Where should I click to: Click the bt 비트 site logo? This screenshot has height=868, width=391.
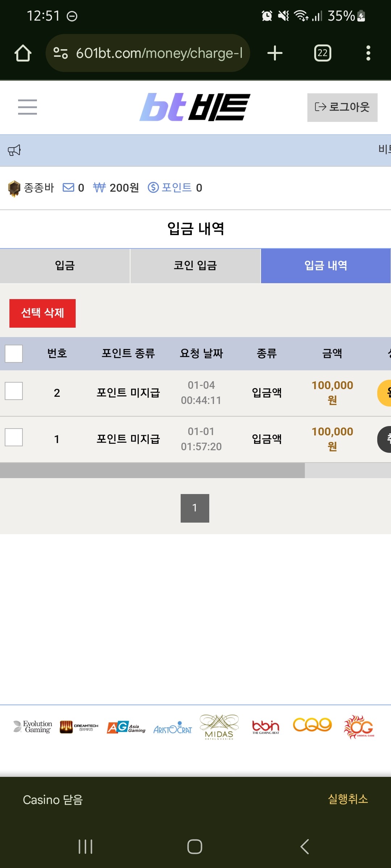(195, 107)
